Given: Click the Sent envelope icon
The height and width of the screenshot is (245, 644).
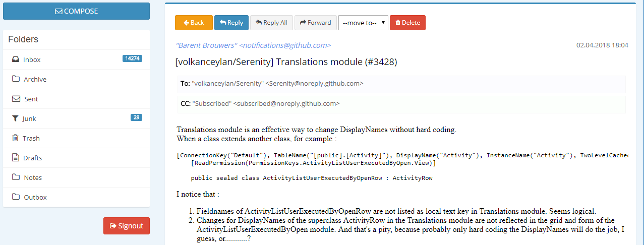Looking at the screenshot, I should [x=16, y=99].
